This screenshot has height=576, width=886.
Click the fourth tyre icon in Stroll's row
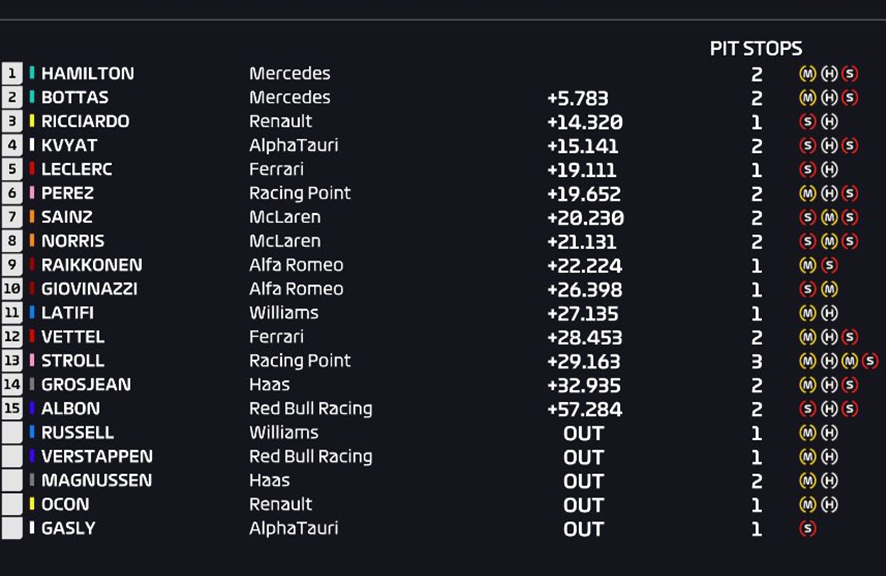click(870, 361)
